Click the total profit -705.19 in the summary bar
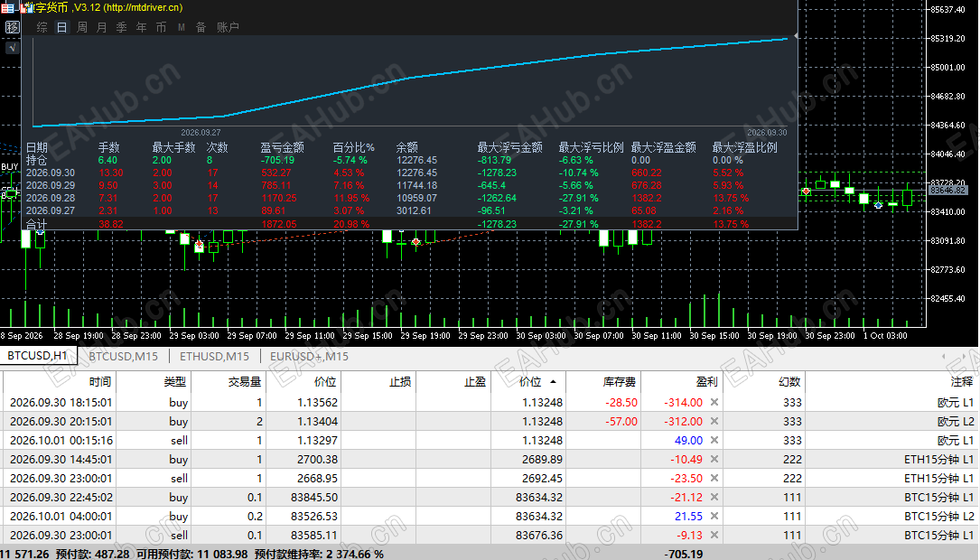 pyautogui.click(x=682, y=554)
